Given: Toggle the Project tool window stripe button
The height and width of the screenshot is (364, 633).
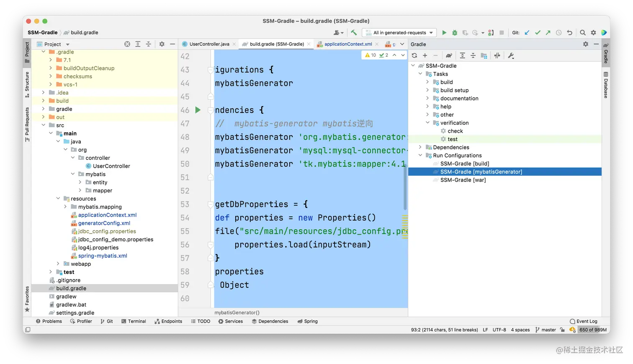Looking at the screenshot, I should click(27, 52).
